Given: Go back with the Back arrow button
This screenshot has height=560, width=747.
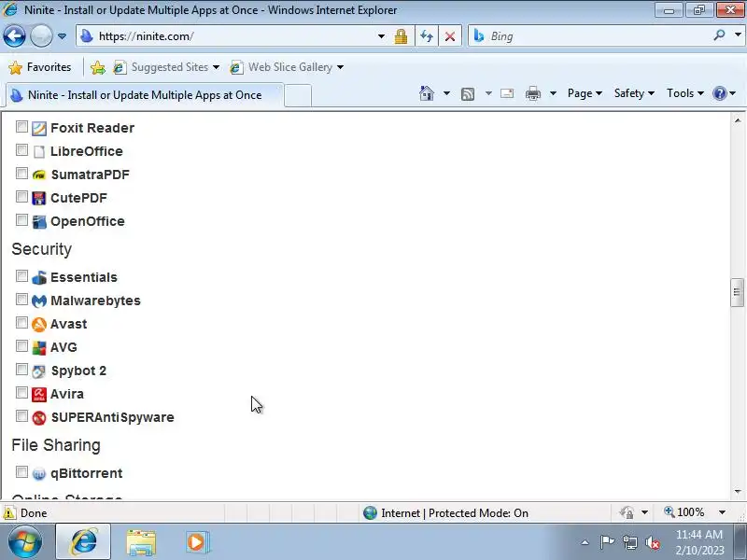Looking at the screenshot, I should [x=14, y=36].
